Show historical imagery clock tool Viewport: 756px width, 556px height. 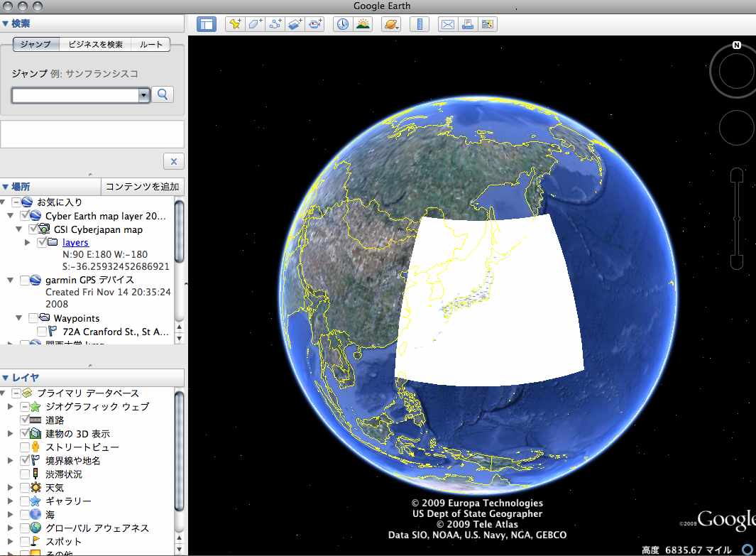tap(343, 24)
